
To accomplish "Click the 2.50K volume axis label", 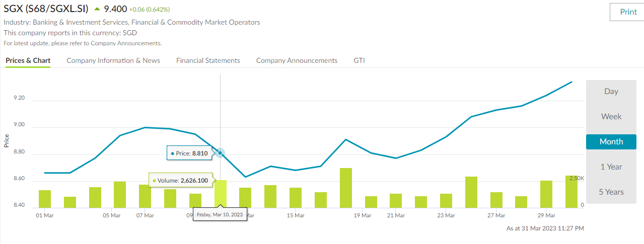I will tap(577, 178).
